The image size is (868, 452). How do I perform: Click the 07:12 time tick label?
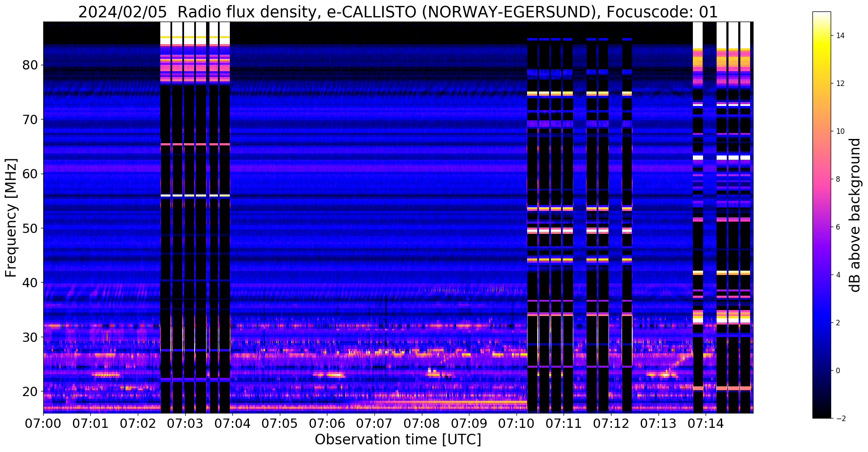[611, 423]
